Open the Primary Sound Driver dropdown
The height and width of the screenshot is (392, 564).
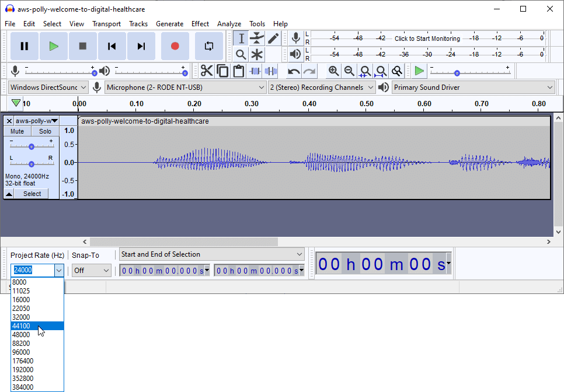tap(473, 87)
